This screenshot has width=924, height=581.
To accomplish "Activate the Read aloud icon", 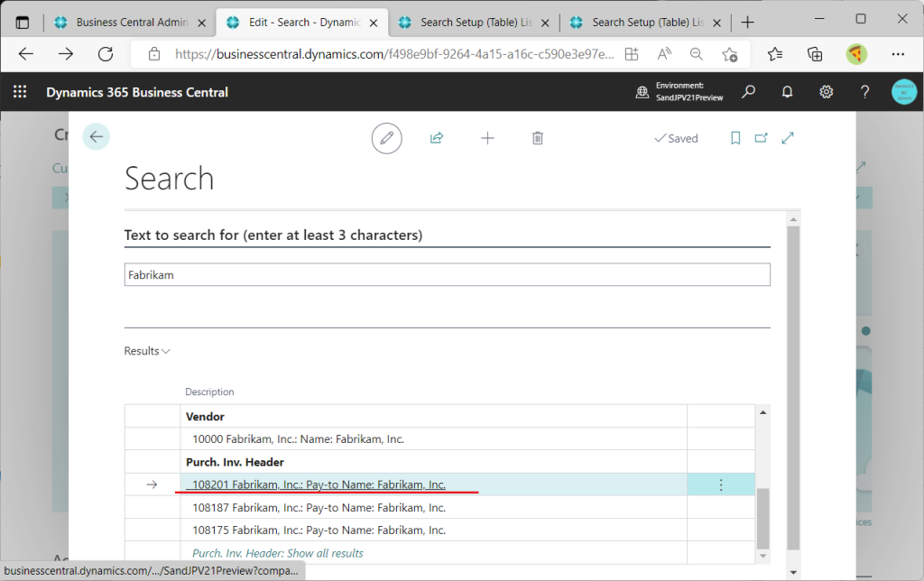I will 664,54.
